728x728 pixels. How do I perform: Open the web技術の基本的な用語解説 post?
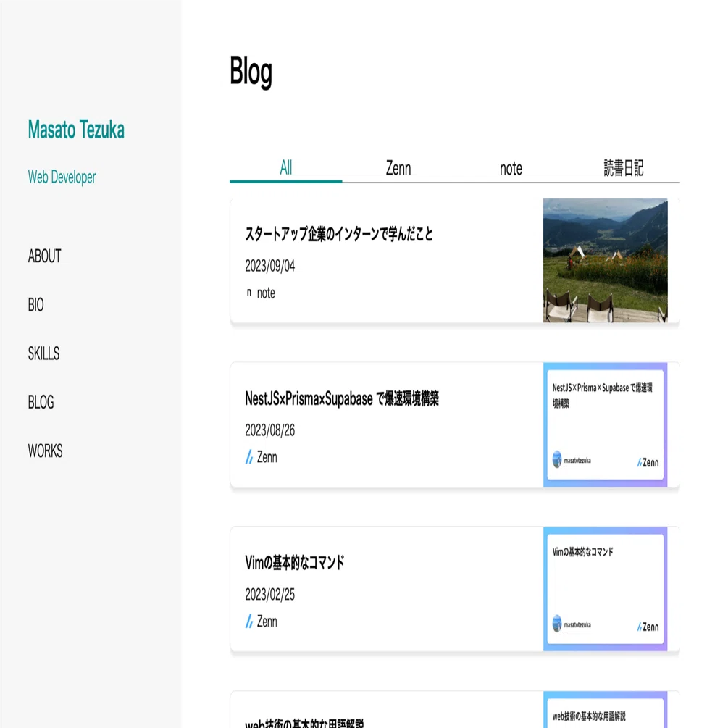coord(304,723)
